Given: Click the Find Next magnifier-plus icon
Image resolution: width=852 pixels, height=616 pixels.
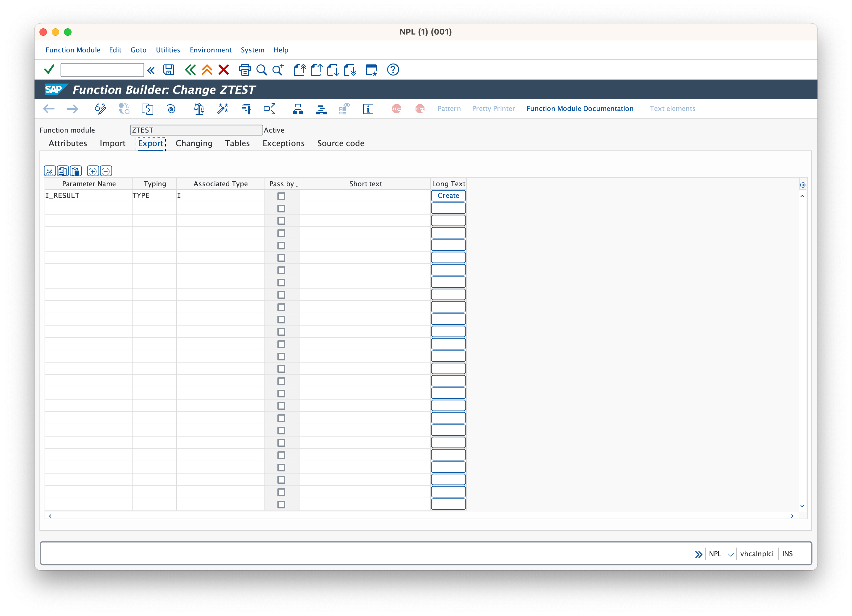Looking at the screenshot, I should pos(278,70).
